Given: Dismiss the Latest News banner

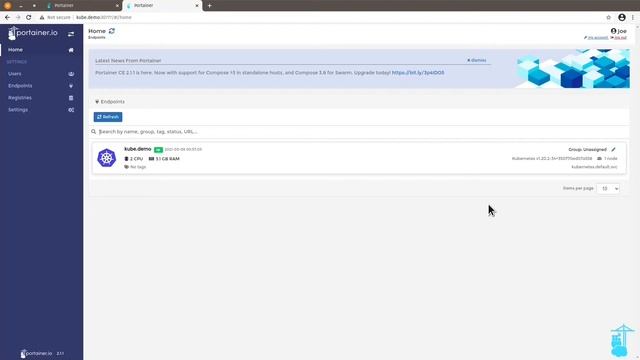Looking at the screenshot, I should (x=477, y=60).
